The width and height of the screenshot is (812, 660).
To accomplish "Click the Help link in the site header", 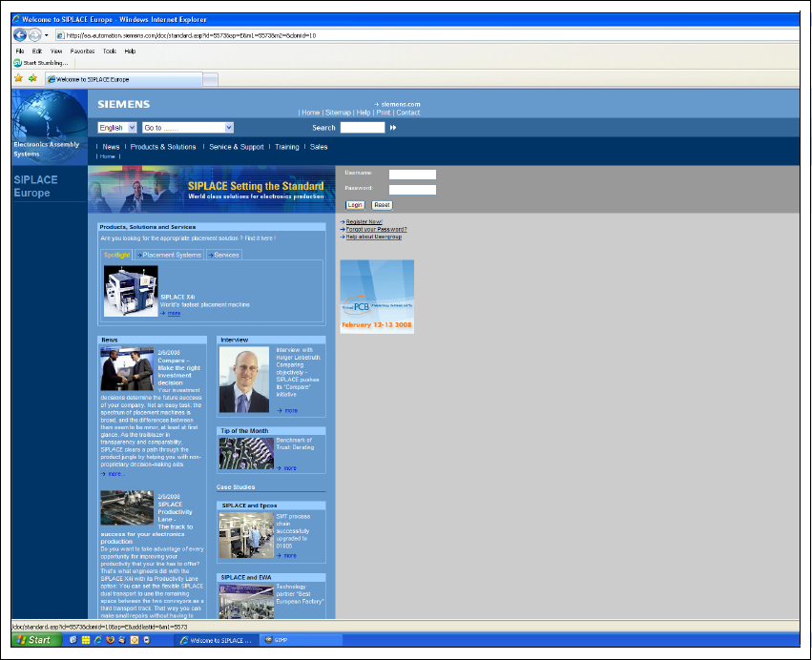I will [x=363, y=113].
